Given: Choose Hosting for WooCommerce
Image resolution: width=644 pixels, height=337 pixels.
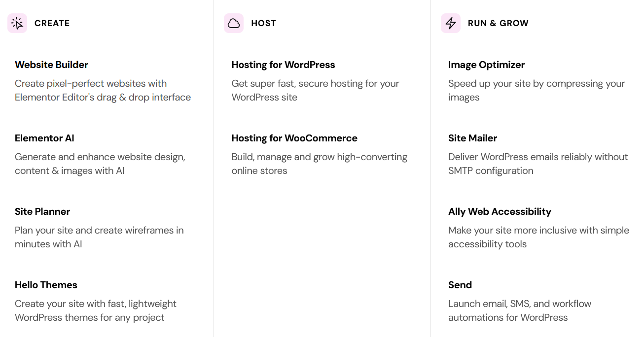Looking at the screenshot, I should coord(294,138).
